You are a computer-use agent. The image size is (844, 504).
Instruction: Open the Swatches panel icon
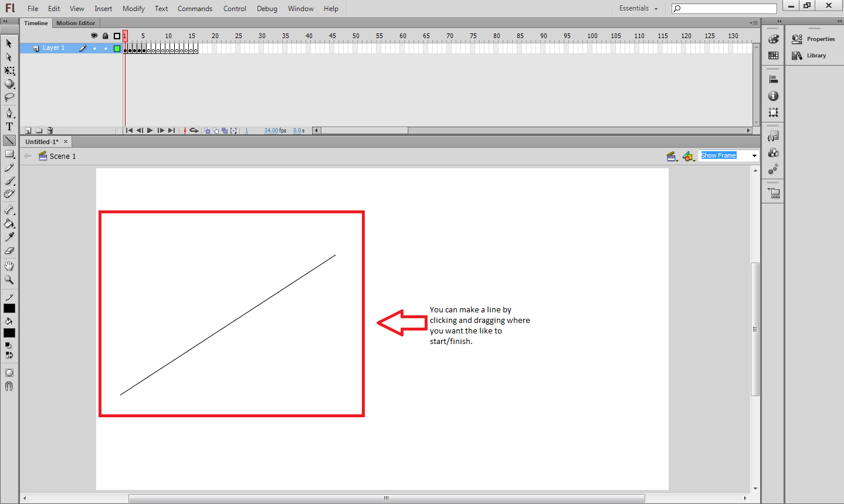(x=773, y=56)
